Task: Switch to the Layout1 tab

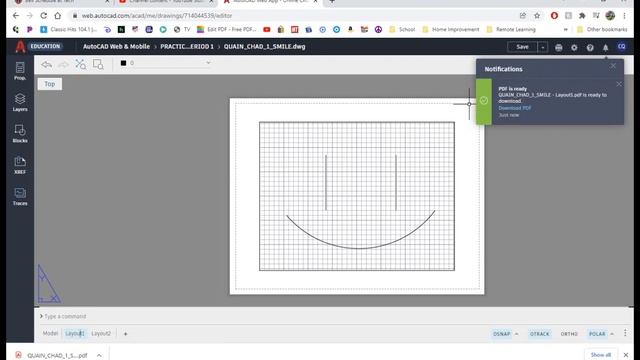Action: (75, 333)
